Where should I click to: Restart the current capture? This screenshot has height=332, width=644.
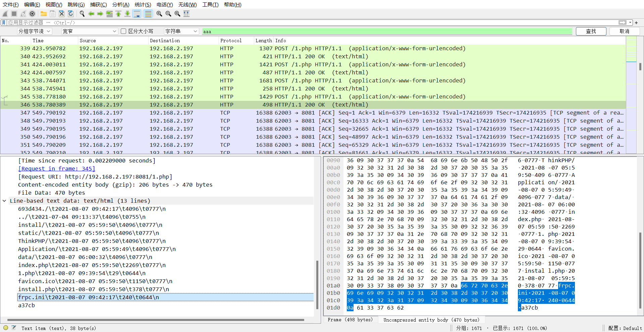point(23,14)
